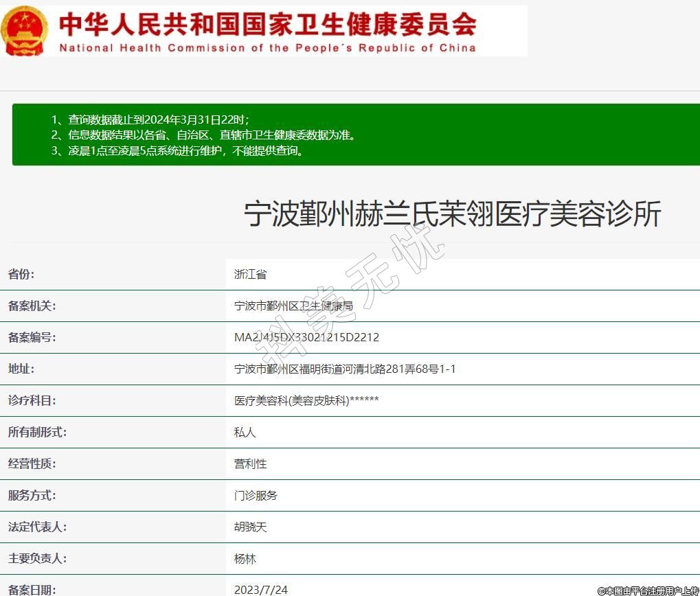Click the legal representative name 胡骁天
The image size is (700, 596).
pos(250,527)
